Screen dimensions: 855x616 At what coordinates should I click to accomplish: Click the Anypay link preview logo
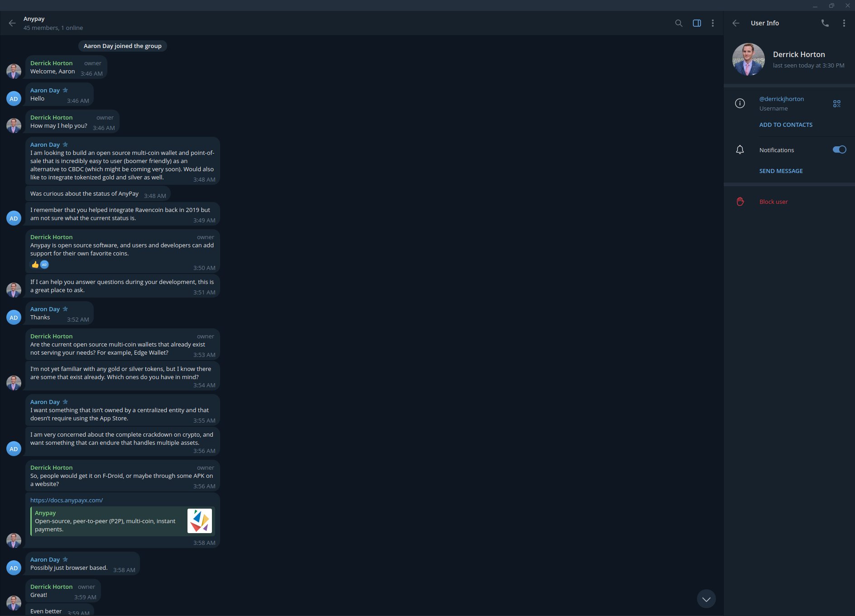(199, 521)
